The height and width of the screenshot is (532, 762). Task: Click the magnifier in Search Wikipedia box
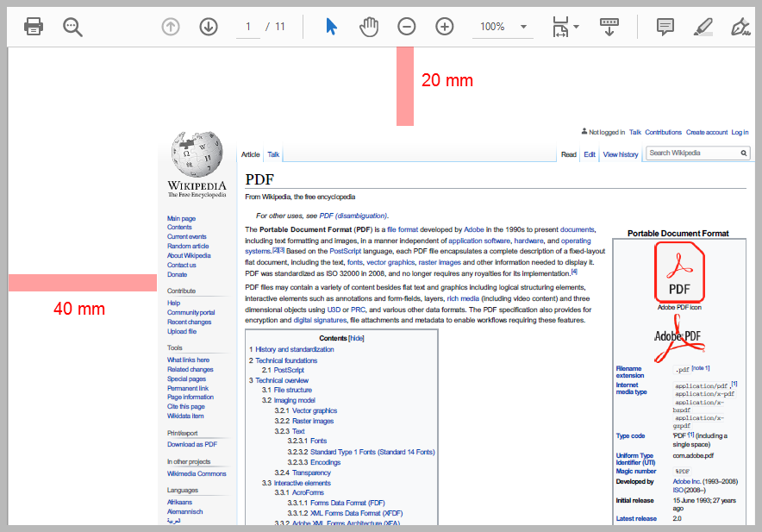pos(744,153)
